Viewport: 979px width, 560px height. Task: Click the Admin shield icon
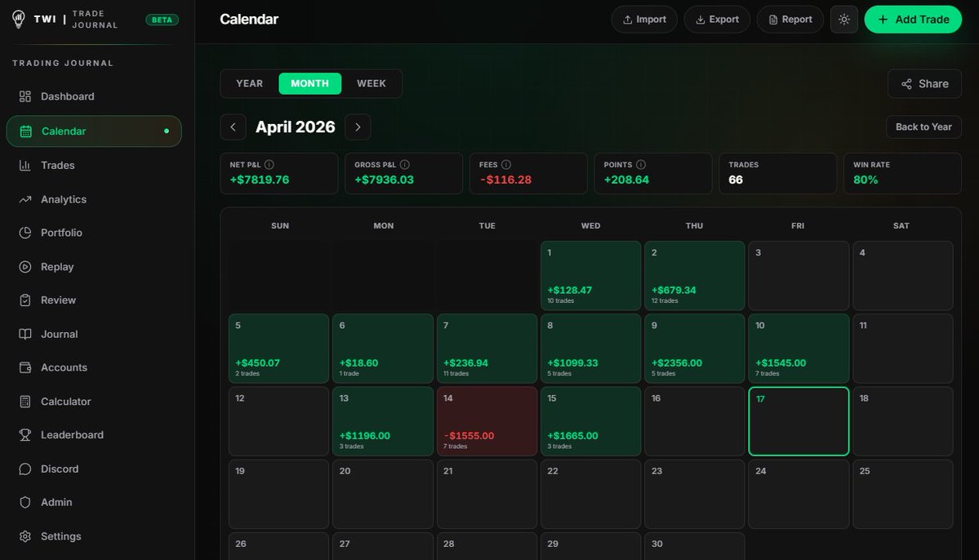[25, 503]
